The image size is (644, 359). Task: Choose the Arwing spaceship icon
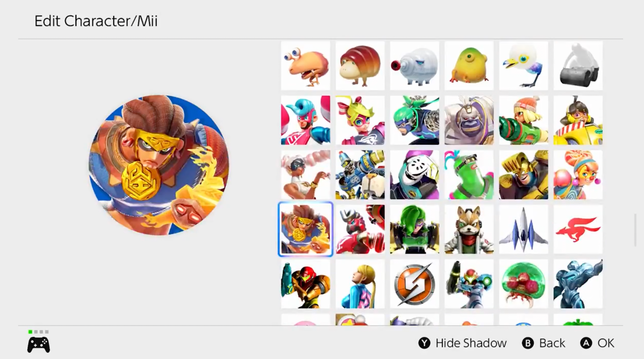pos(523,229)
